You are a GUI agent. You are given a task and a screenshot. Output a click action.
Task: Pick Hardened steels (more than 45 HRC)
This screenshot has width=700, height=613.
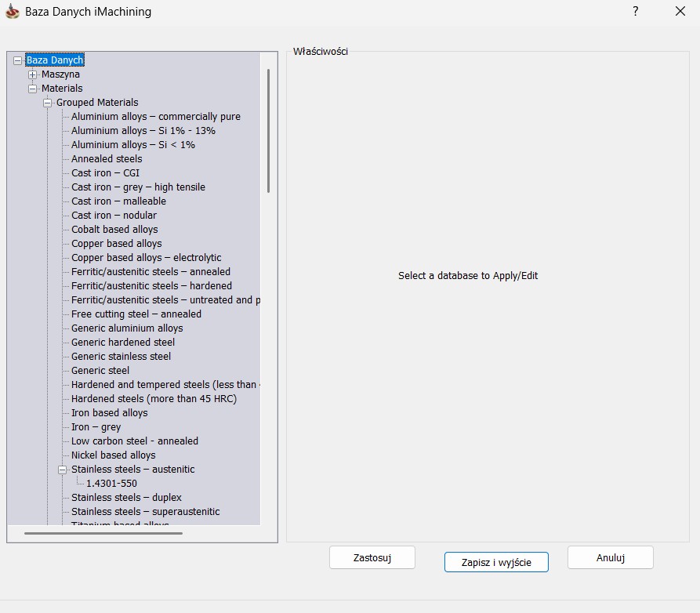point(154,399)
